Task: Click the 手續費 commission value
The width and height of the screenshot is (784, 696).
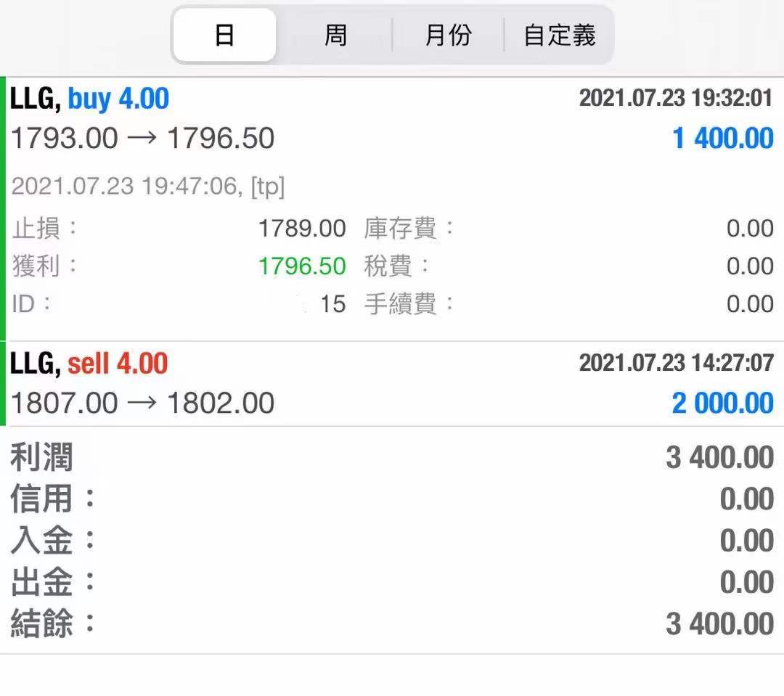Action: coord(751,304)
